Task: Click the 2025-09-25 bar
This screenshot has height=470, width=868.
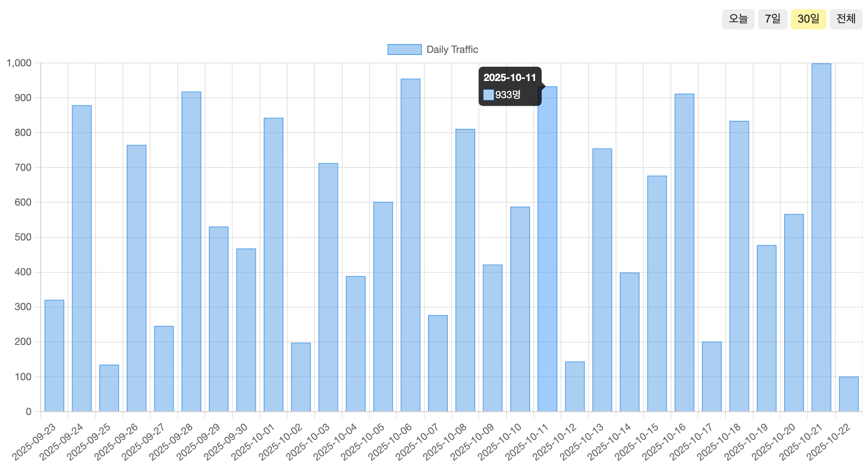Action: 109,388
